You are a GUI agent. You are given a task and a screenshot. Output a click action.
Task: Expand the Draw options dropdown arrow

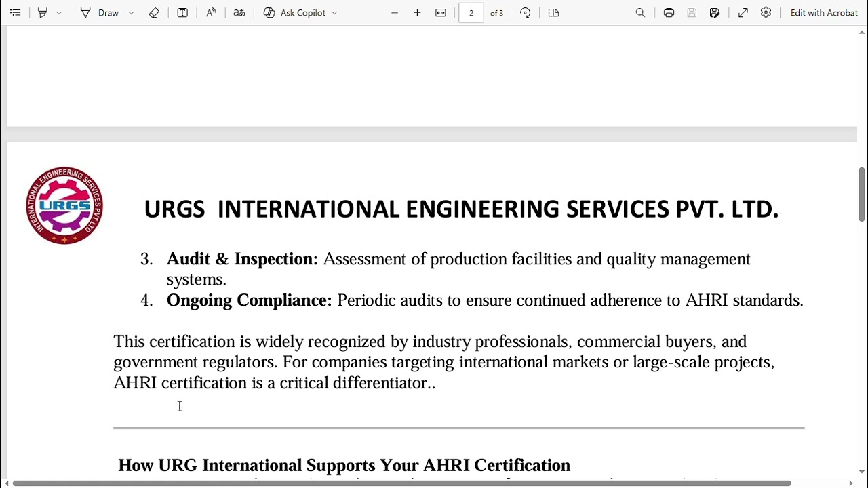pos(131,13)
